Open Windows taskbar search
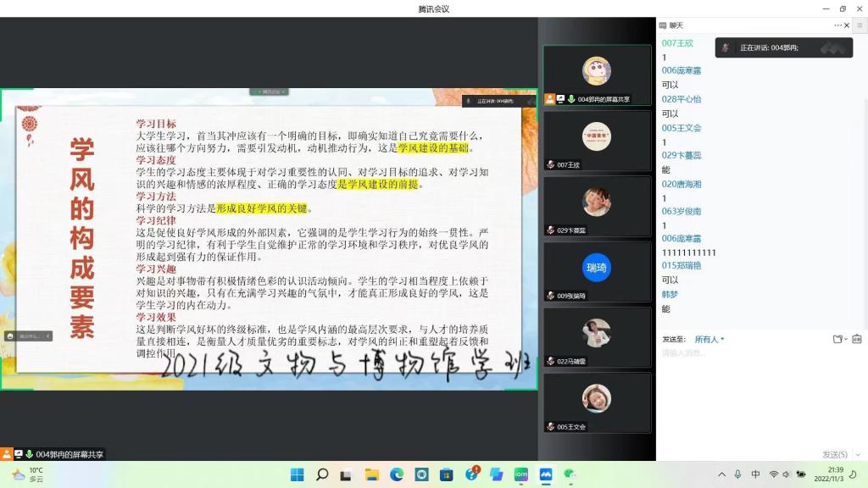The image size is (868, 488). coord(321,474)
